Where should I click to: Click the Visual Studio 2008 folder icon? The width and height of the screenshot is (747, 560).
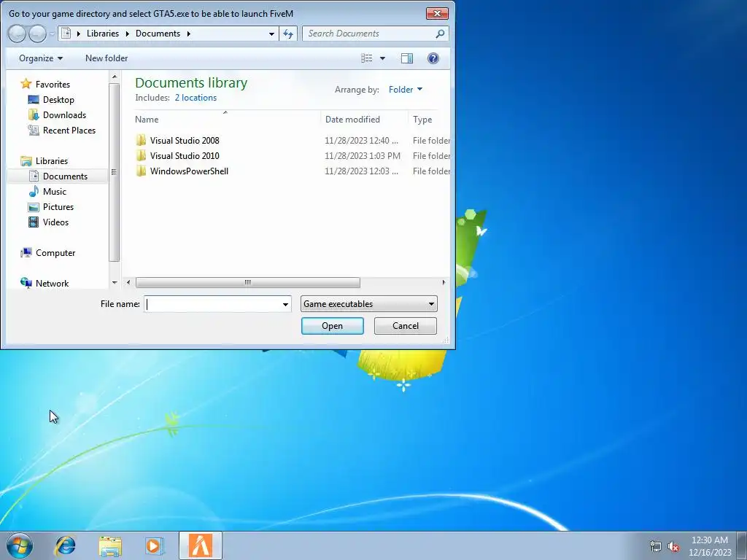coord(141,140)
